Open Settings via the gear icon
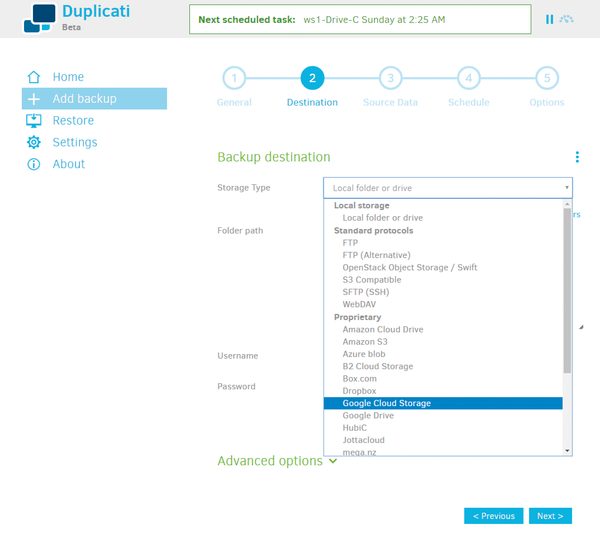This screenshot has width=600, height=534. point(34,143)
